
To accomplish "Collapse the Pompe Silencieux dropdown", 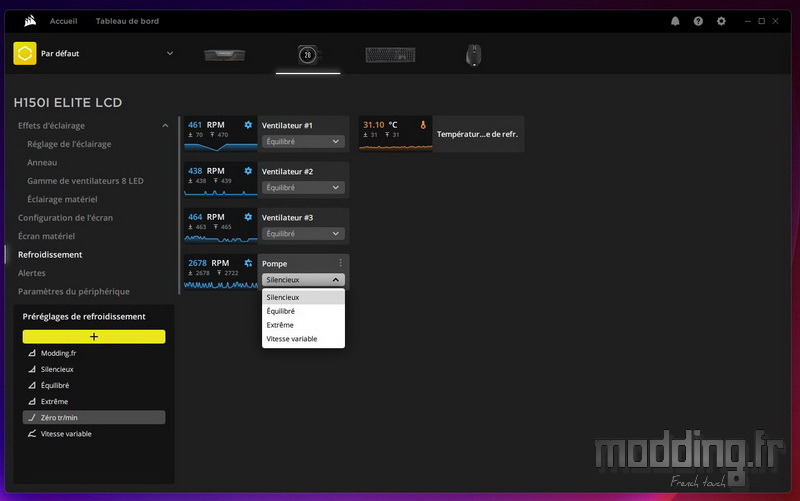I will 303,280.
